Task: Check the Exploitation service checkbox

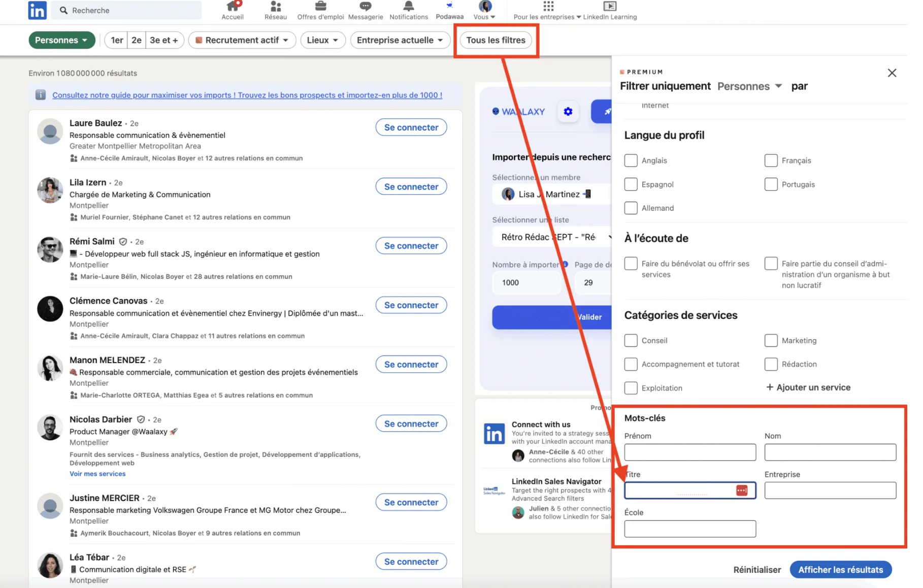Action: pyautogui.click(x=631, y=388)
